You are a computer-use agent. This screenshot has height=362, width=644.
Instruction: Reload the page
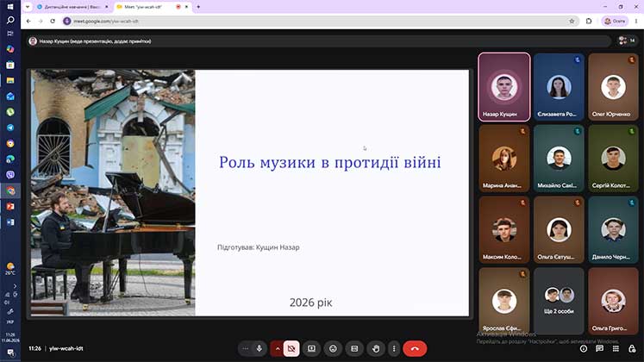tap(53, 21)
